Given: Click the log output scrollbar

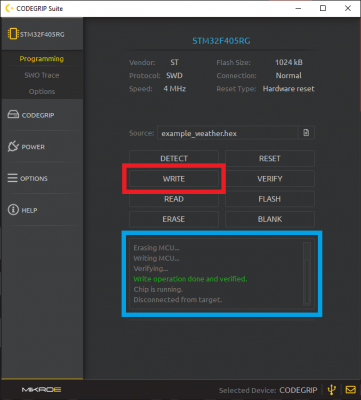Looking at the screenshot, I should (307, 274).
